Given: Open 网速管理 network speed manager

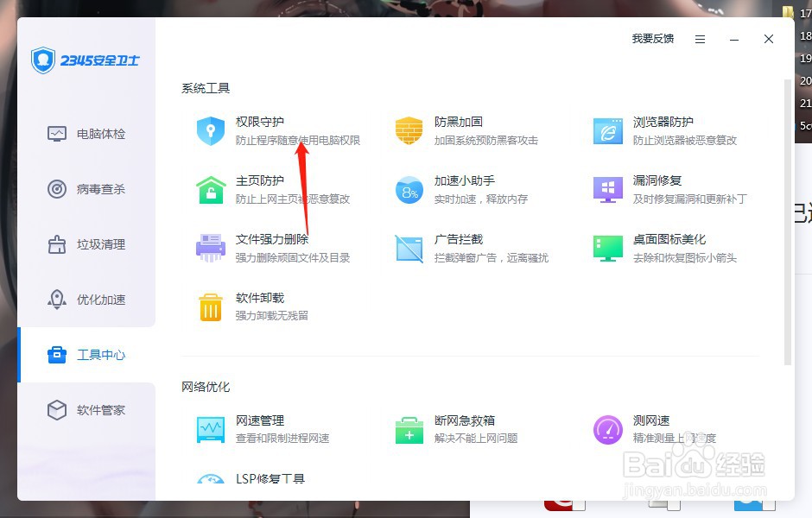Looking at the screenshot, I should coord(259,420).
